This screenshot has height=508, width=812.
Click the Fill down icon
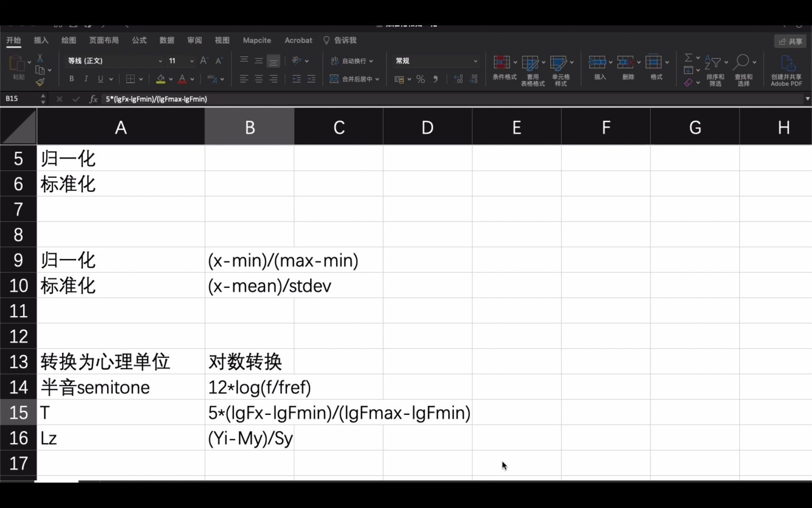(x=688, y=70)
